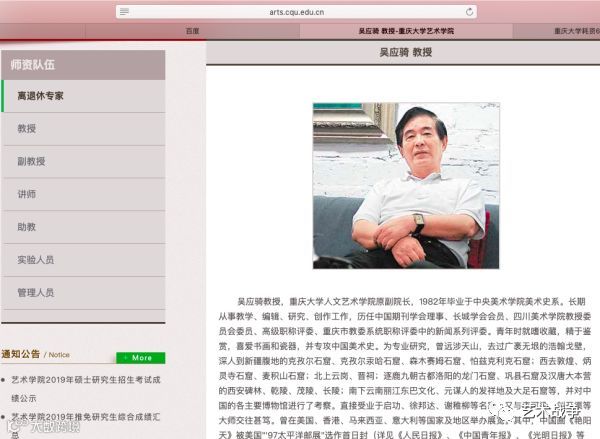The width and height of the screenshot is (600, 439).
Task: Click the reload page icon in address bar
Action: tap(469, 12)
